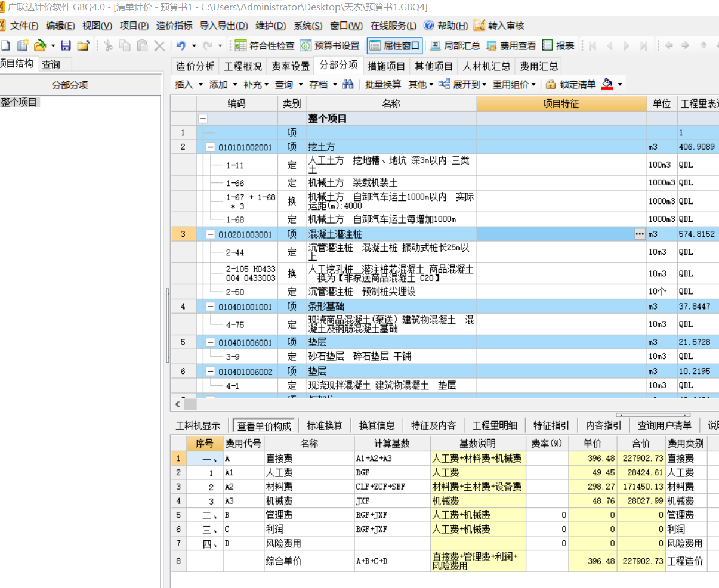The height and width of the screenshot is (588, 719).
Task: Click the new-from-template document icon
Action: point(23,46)
